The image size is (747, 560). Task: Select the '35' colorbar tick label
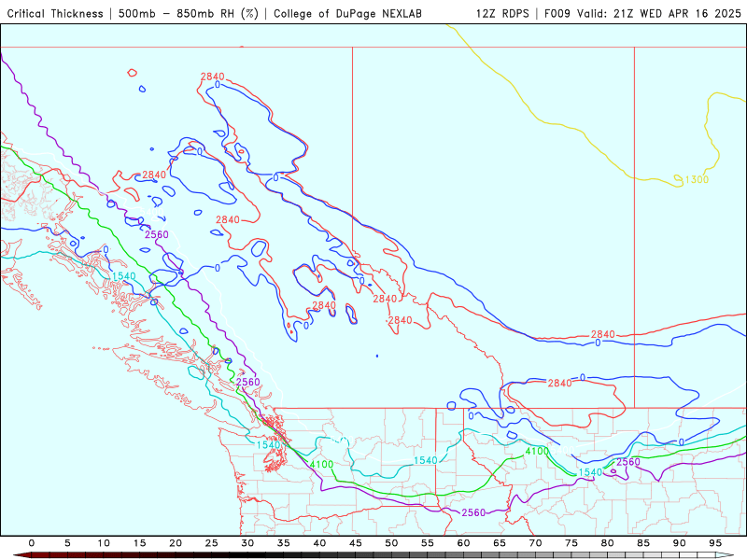[284, 543]
